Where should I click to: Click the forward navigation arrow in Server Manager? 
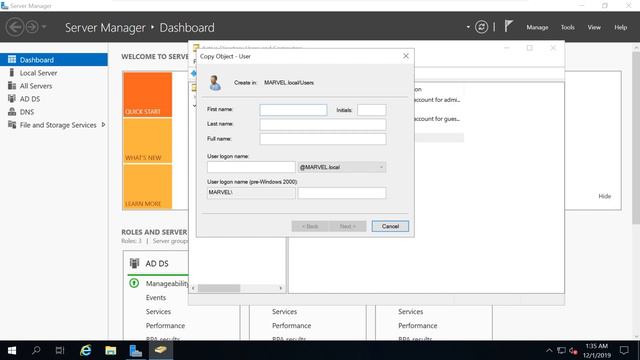click(x=32, y=27)
